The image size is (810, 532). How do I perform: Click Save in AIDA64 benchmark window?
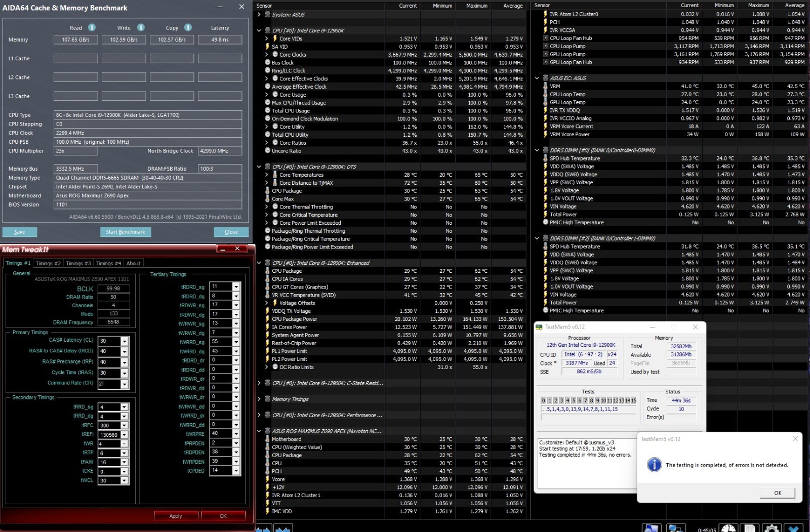pos(20,232)
